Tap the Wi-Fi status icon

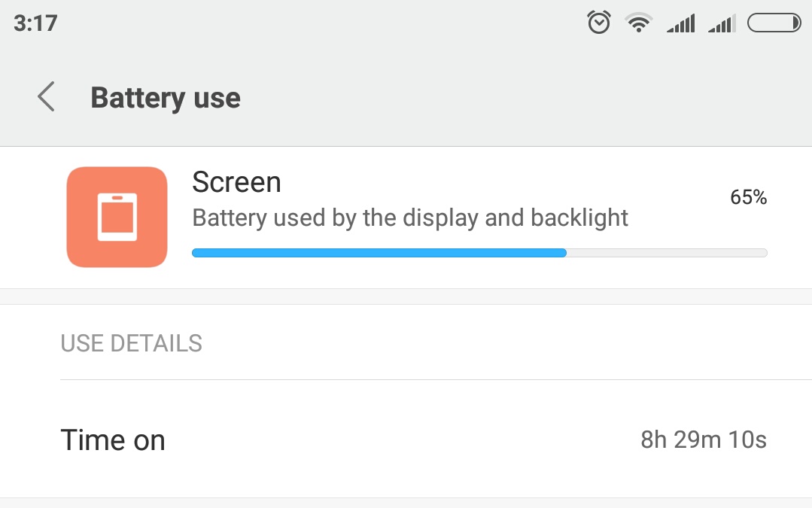[638, 24]
